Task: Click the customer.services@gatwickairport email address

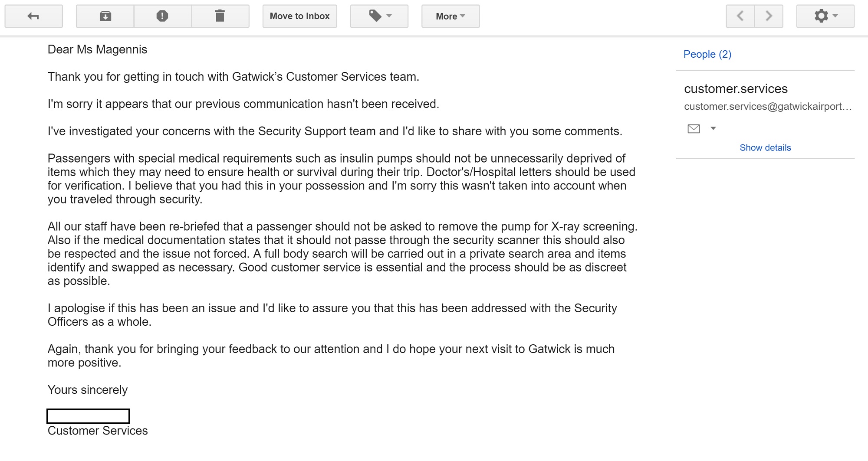Action: [767, 107]
